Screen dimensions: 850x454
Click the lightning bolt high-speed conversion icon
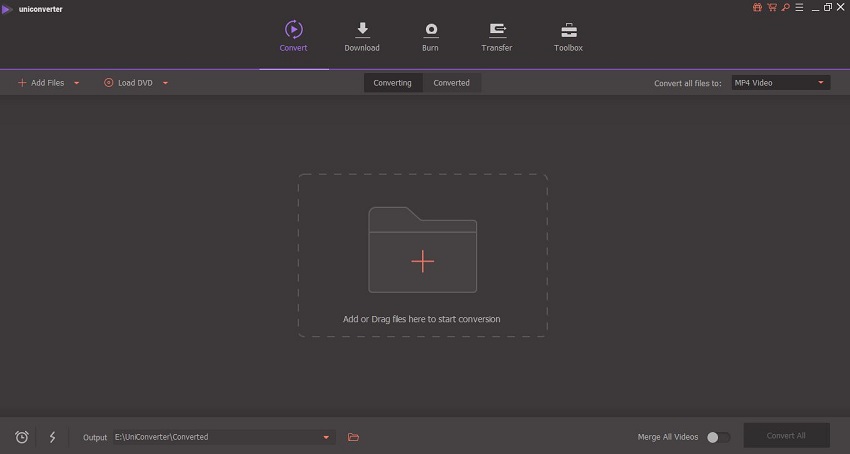tap(52, 437)
